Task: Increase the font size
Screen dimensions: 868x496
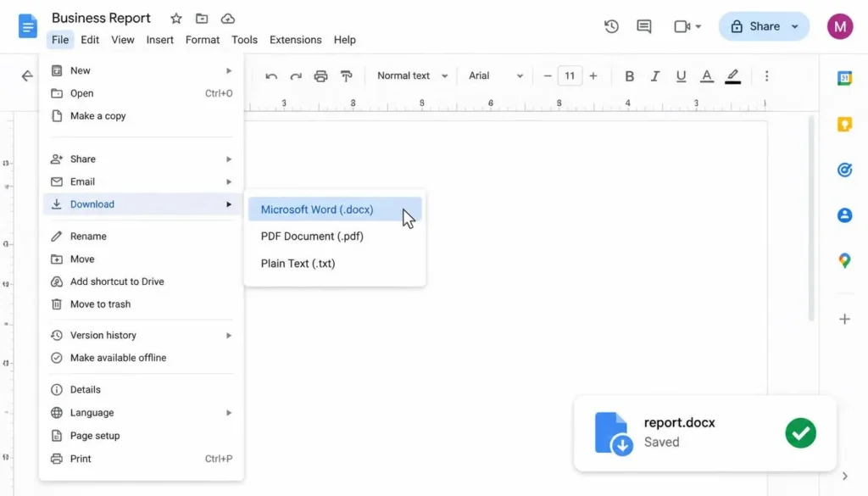Action: pos(593,75)
